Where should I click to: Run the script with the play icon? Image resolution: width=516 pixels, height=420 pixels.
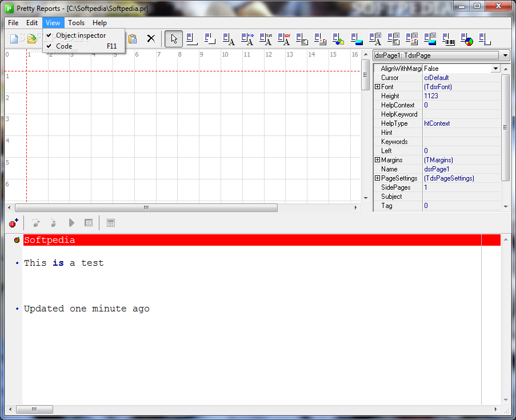(71, 223)
